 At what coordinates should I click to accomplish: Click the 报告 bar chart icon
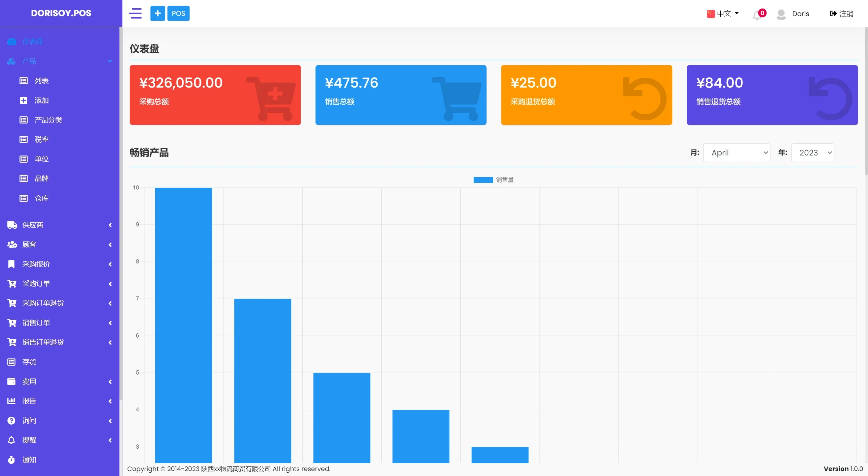[x=12, y=401]
